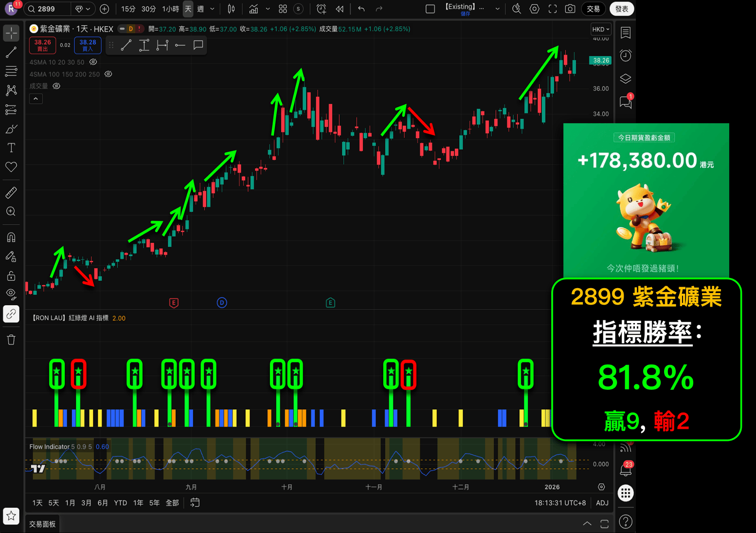Select the 3月 date range
The width and height of the screenshot is (756, 533).
[x=86, y=503]
